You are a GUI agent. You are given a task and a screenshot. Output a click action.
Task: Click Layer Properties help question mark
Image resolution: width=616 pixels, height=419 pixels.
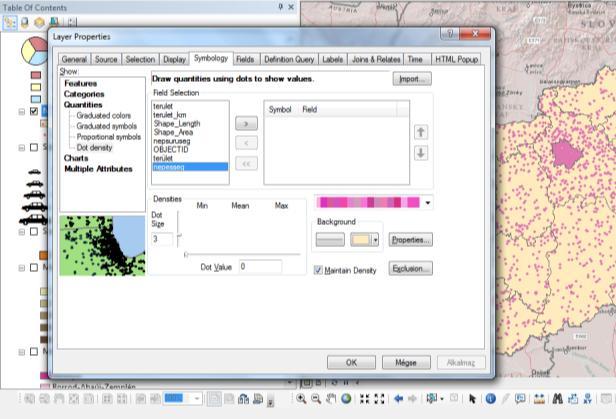pyautogui.click(x=450, y=34)
